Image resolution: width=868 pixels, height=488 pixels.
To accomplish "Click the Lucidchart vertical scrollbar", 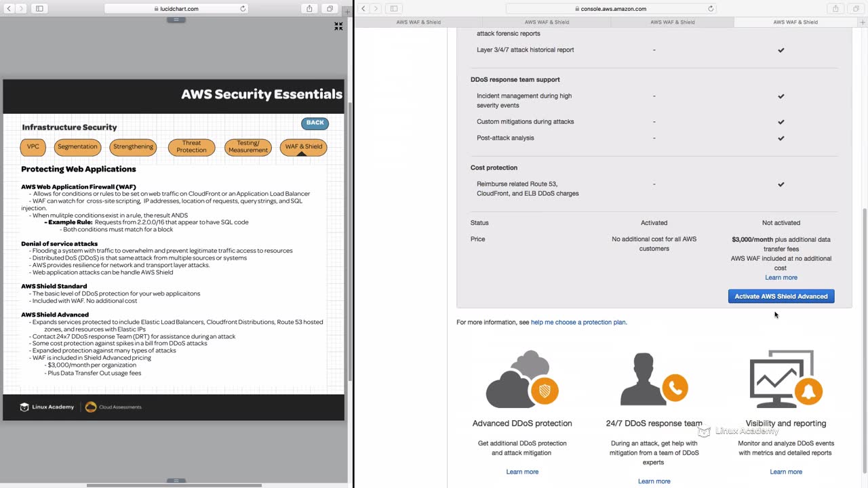I will point(350,241).
